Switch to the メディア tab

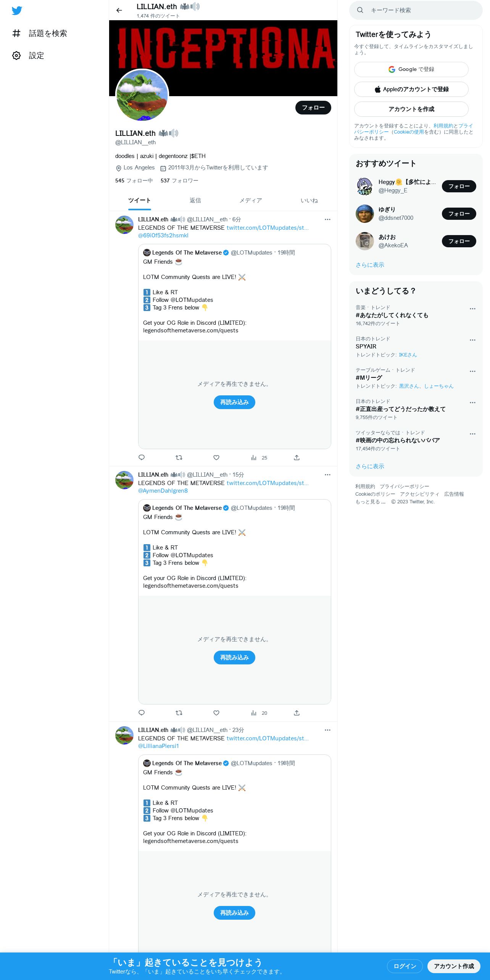[x=251, y=201]
